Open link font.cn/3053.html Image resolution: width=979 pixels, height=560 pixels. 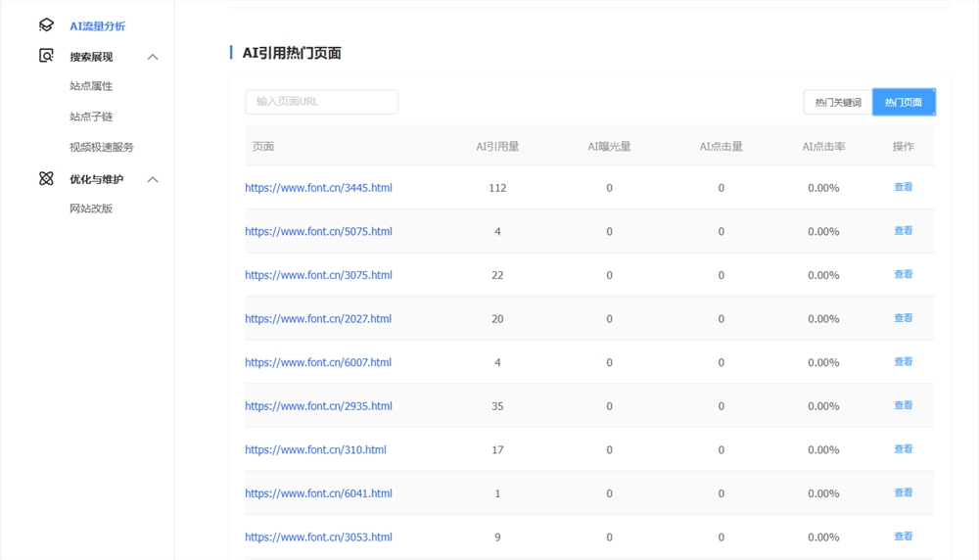(318, 537)
